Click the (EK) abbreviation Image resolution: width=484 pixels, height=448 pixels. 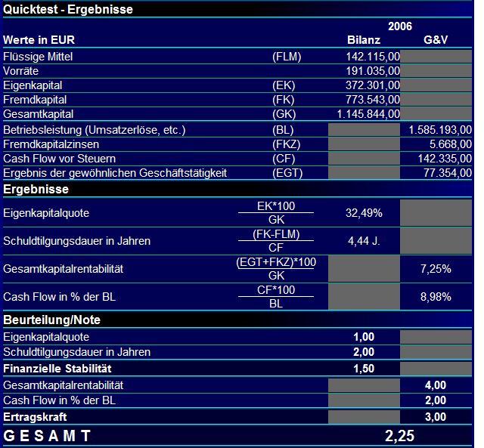click(x=284, y=85)
